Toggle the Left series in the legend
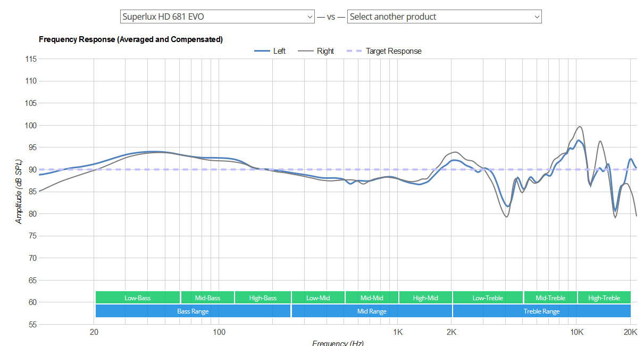The width and height of the screenshot is (644, 346). (x=270, y=51)
